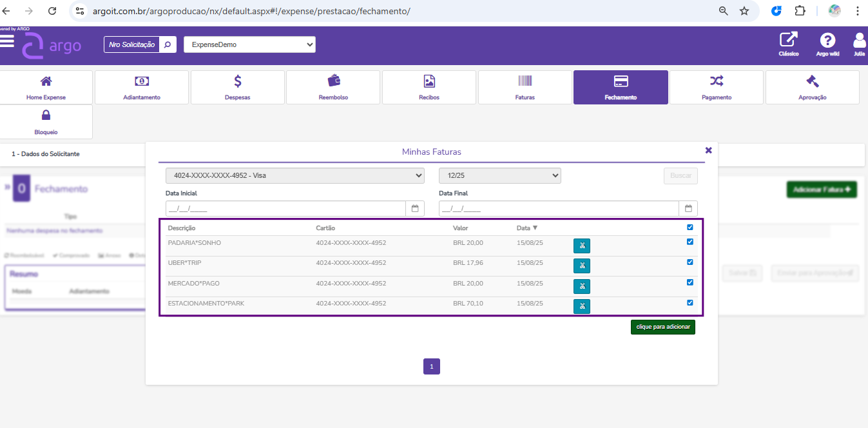Go to page 1 in the pagination

(x=431, y=367)
